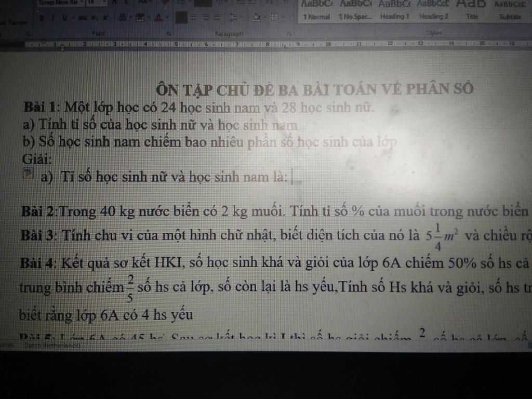Click Grow Font larger A button
The height and width of the screenshot is (399, 532).
coord(115,3)
